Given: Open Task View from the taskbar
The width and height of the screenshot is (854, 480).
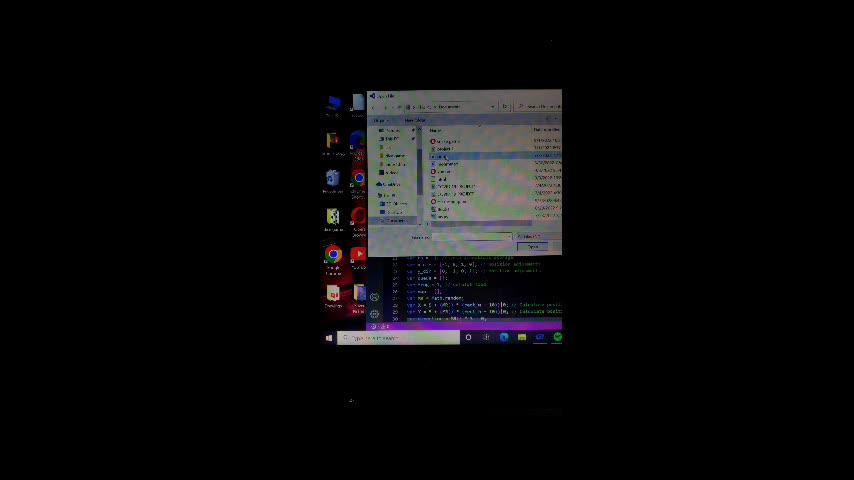Looking at the screenshot, I should coord(486,338).
